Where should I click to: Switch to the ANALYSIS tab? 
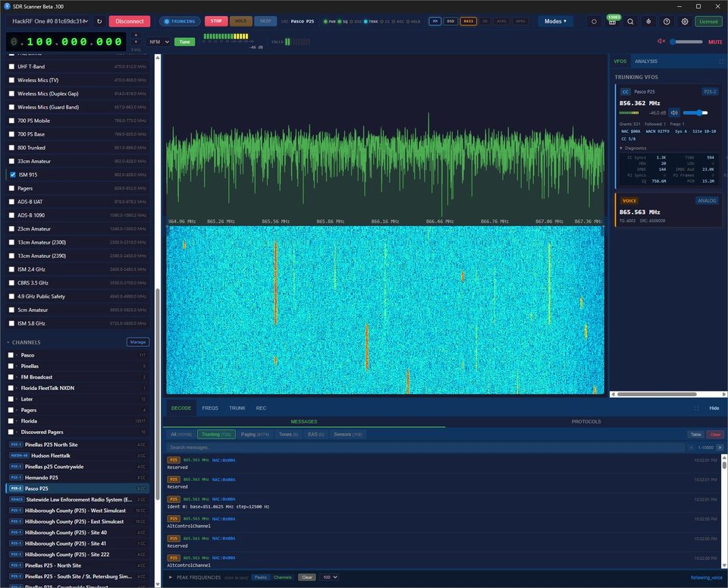pyautogui.click(x=646, y=61)
